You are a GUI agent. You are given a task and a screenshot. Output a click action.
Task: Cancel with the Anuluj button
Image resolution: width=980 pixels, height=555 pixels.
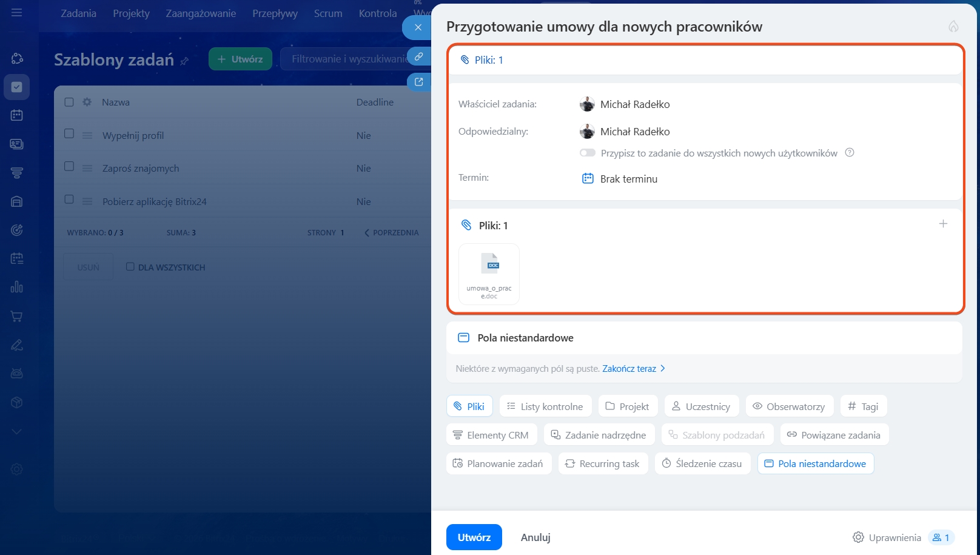pos(535,537)
